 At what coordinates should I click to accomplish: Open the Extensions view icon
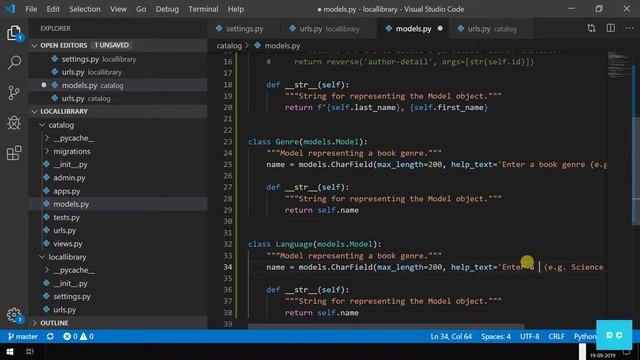[14, 153]
